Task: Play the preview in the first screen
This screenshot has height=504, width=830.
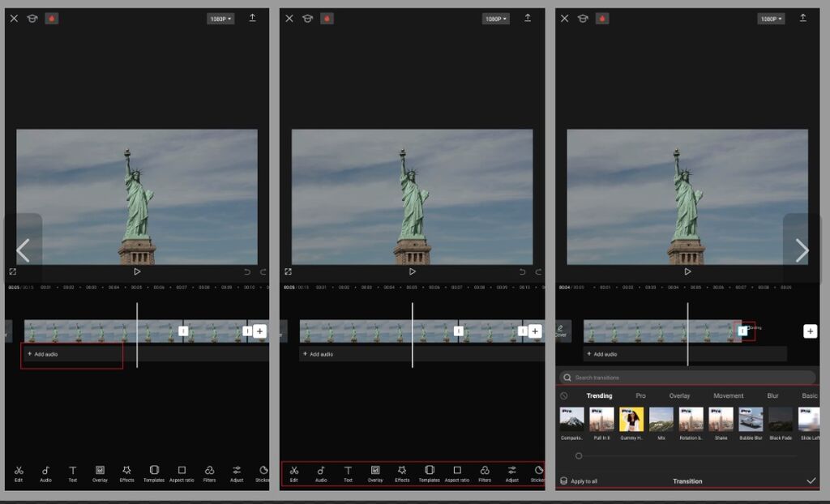Action: click(137, 271)
